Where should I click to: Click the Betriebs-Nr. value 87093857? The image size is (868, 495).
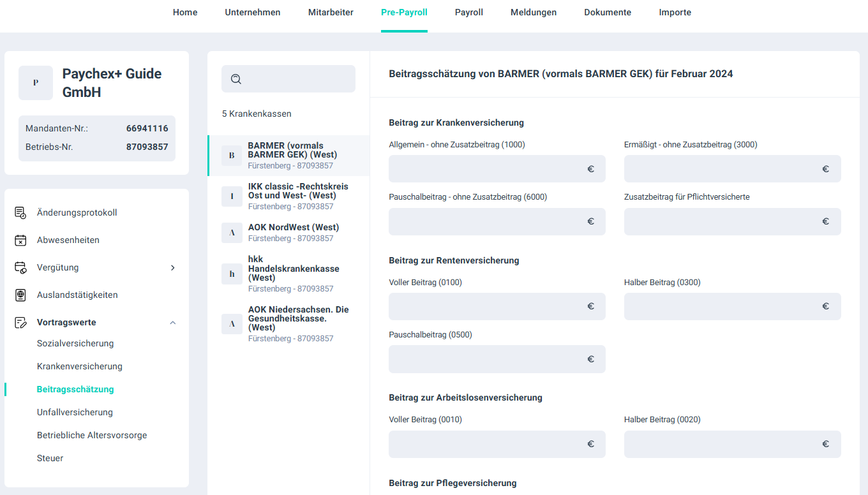pyautogui.click(x=147, y=147)
